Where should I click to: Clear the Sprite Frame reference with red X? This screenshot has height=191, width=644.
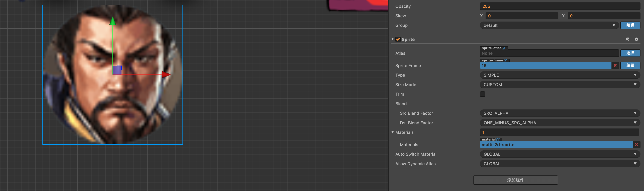[615, 65]
